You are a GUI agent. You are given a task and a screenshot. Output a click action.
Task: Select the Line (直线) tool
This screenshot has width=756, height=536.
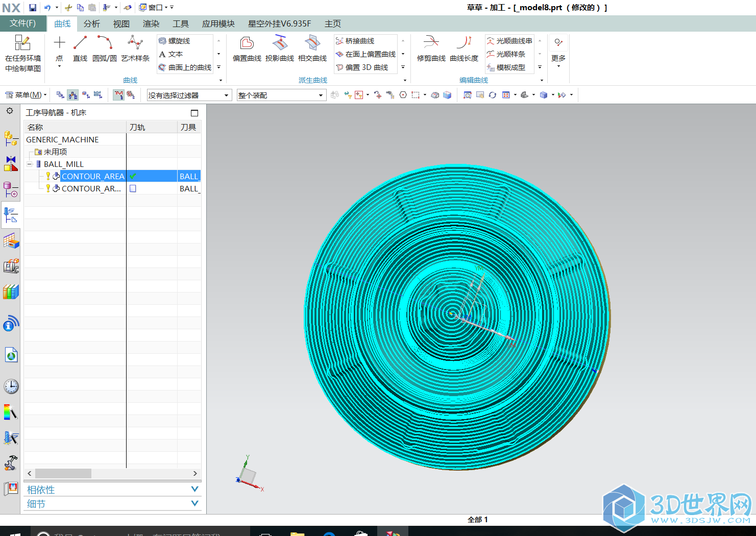tap(80, 49)
